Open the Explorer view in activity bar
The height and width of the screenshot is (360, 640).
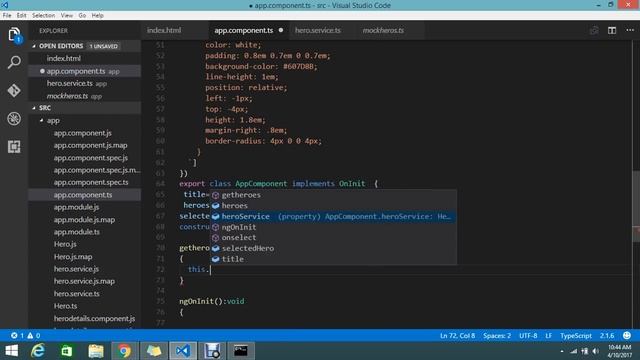pos(14,35)
